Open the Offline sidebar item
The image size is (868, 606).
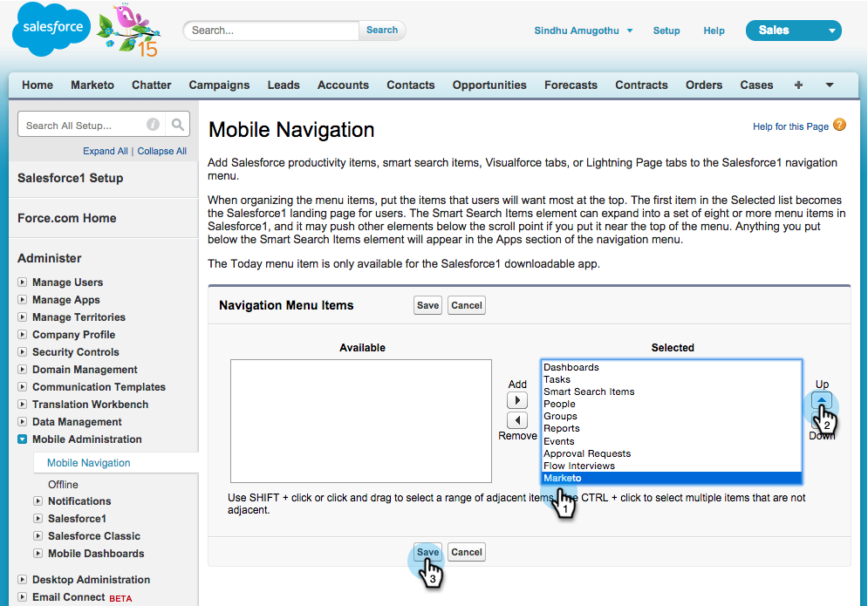tap(63, 484)
